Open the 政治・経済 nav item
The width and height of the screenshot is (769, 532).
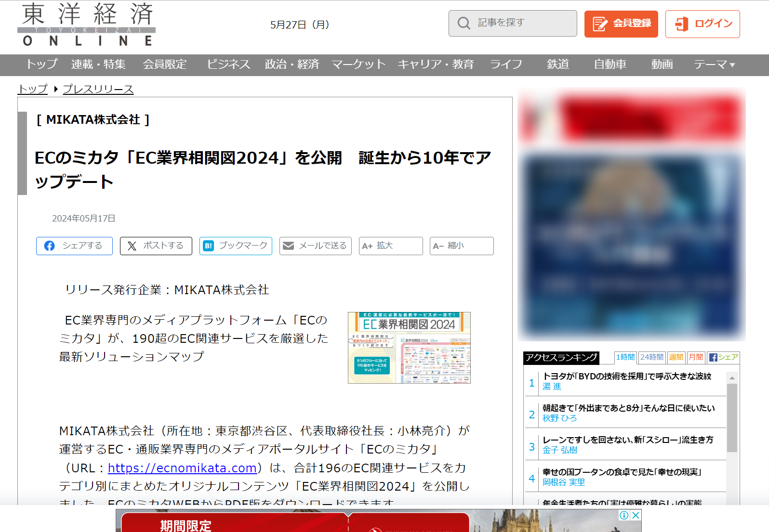(292, 65)
